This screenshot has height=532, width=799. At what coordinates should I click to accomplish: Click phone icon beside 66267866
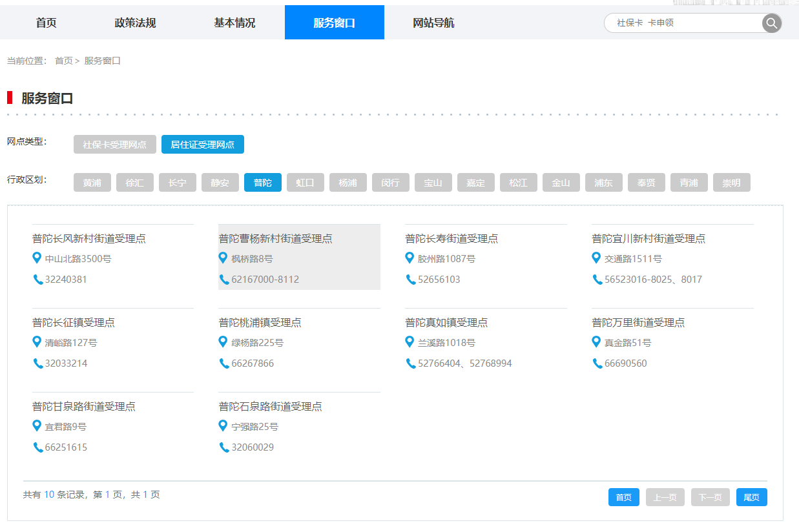click(224, 363)
